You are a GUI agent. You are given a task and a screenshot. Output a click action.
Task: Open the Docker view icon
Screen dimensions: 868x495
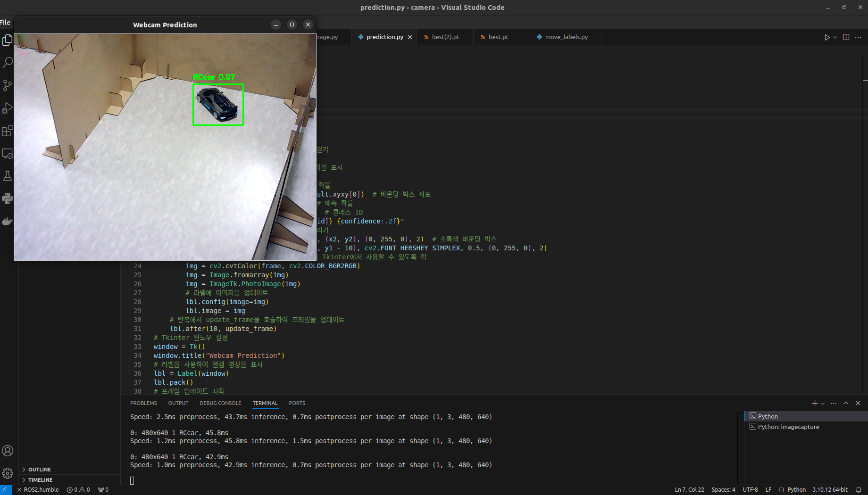7,221
